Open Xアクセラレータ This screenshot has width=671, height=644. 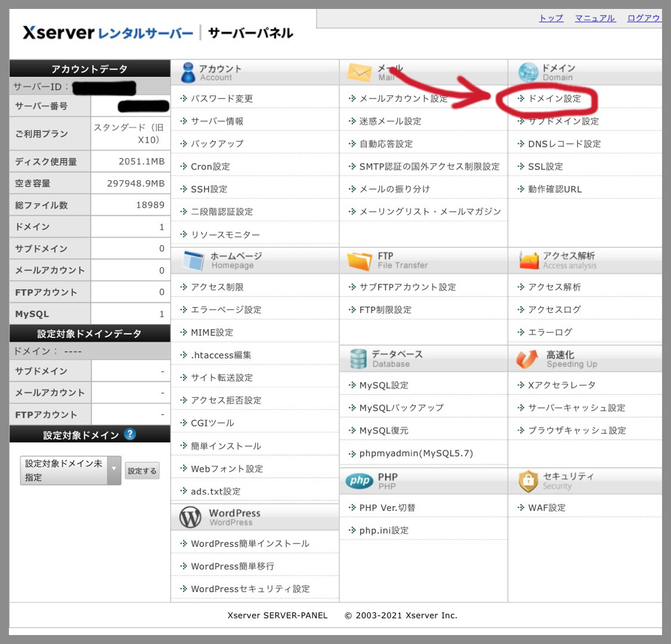point(562,386)
